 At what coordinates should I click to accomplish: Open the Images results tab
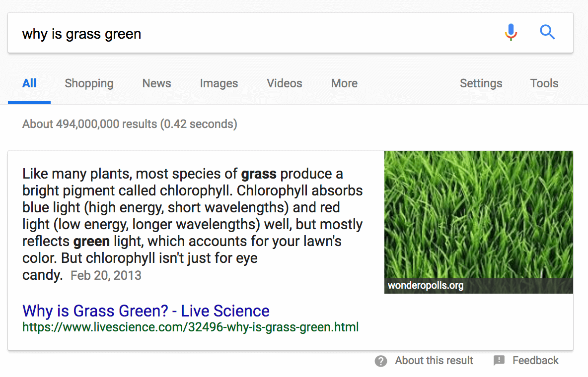[219, 83]
